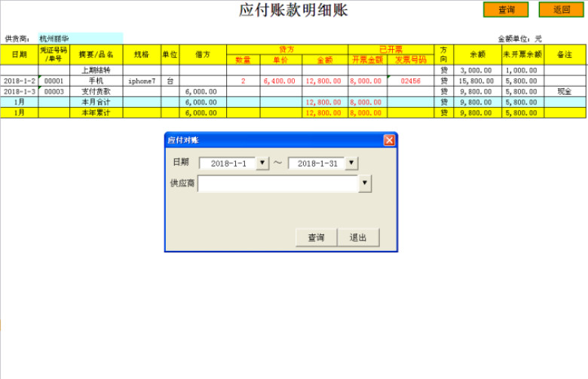Select date cell 2018-1-2

pyautogui.click(x=19, y=81)
